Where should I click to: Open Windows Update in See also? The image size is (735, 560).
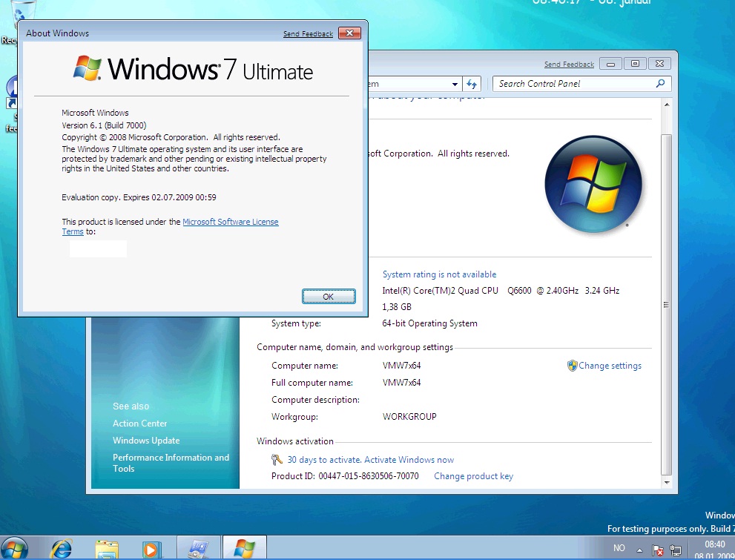[x=146, y=441]
